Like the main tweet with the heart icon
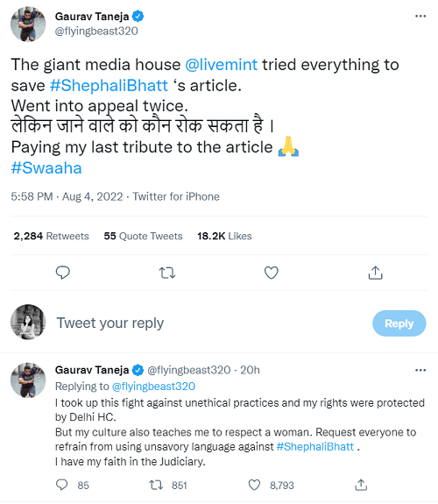The width and height of the screenshot is (438, 504). pos(272,273)
